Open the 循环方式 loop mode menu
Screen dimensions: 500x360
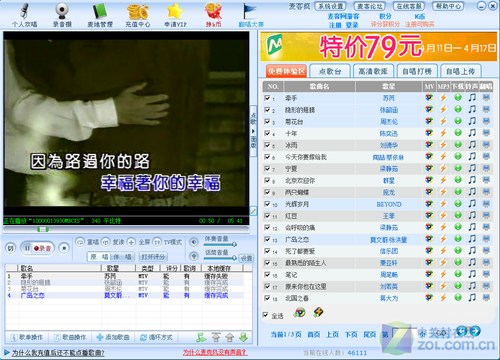tap(156, 337)
